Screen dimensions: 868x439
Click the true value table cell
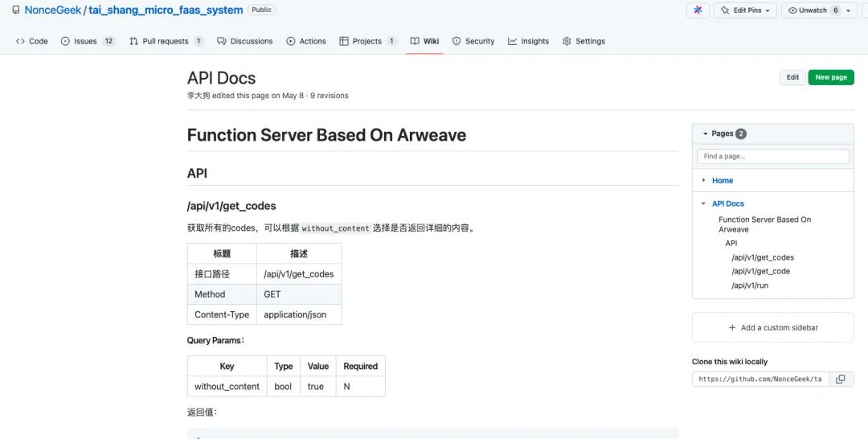(x=317, y=387)
